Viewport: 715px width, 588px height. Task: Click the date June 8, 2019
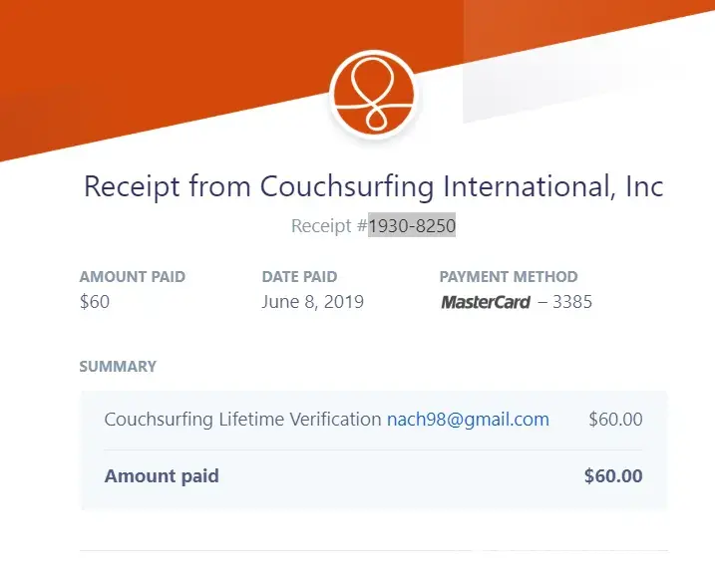[313, 301]
